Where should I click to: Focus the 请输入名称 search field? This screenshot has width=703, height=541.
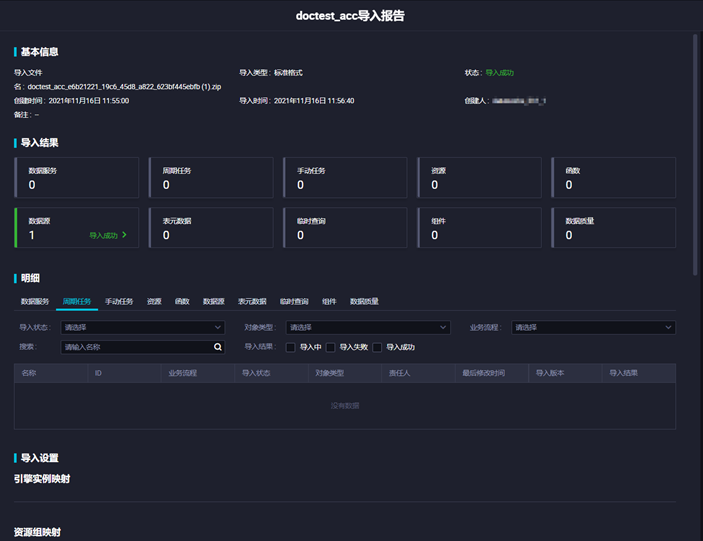(143, 347)
